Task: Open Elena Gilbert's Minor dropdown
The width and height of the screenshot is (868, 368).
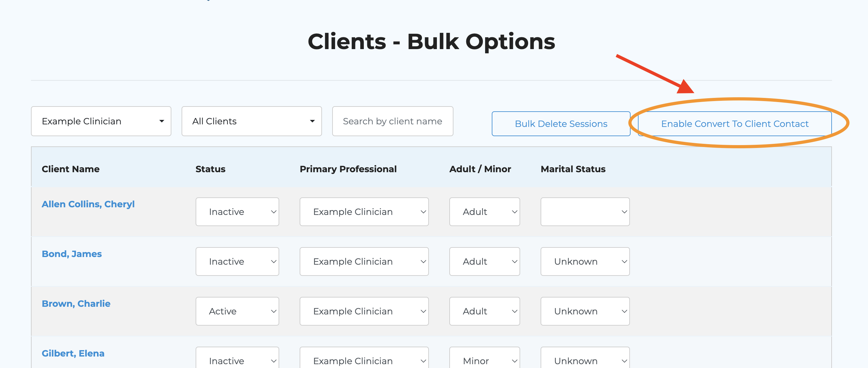Action: (484, 360)
